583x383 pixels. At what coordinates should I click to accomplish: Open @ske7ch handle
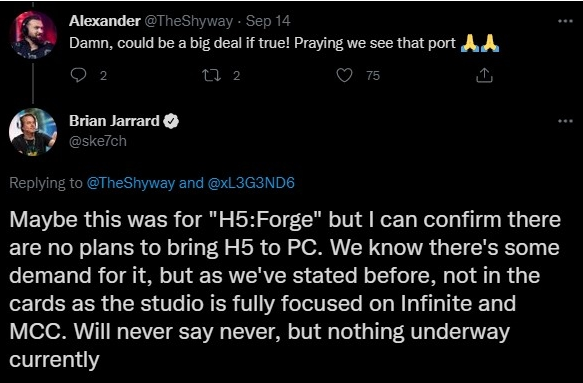[98, 141]
